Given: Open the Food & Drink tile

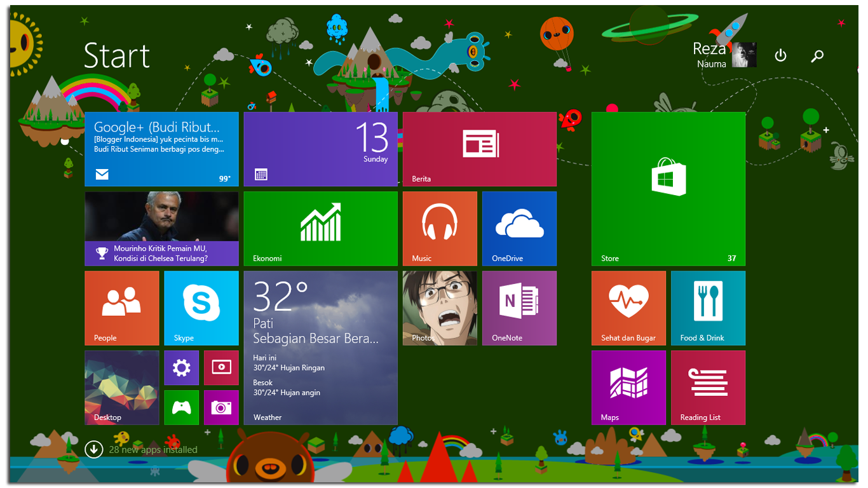Looking at the screenshot, I should pos(707,308).
